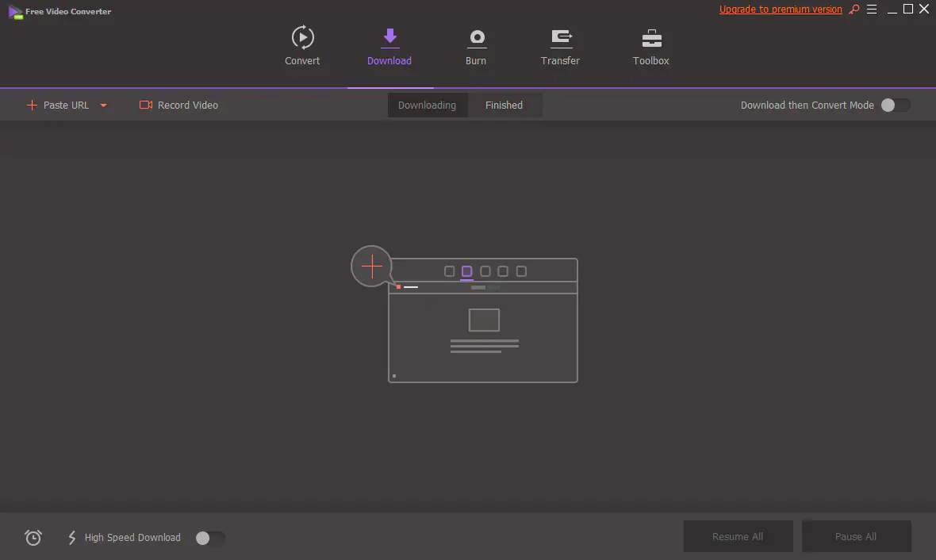Click the Paste URL button
936x560 pixels.
pos(58,105)
